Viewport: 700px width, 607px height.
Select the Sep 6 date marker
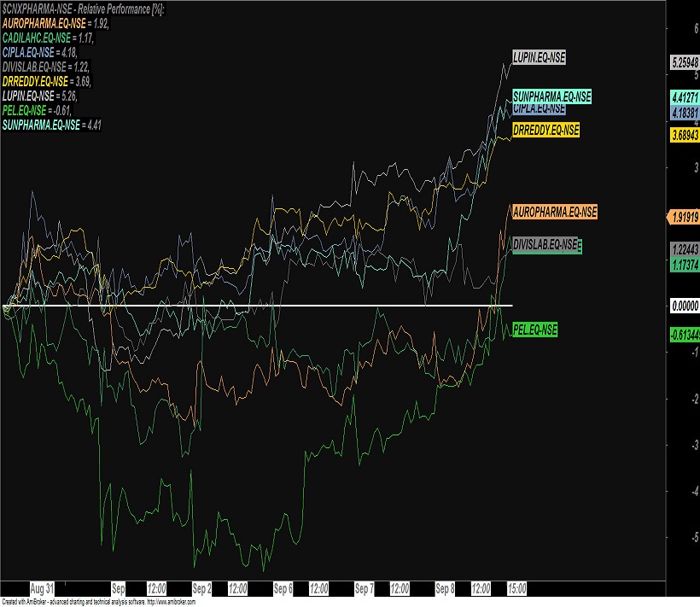click(x=283, y=589)
